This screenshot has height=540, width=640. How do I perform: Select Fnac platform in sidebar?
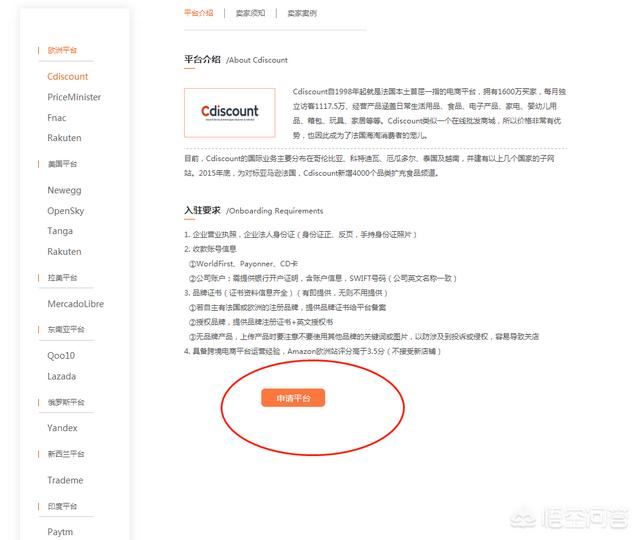pyautogui.click(x=56, y=118)
